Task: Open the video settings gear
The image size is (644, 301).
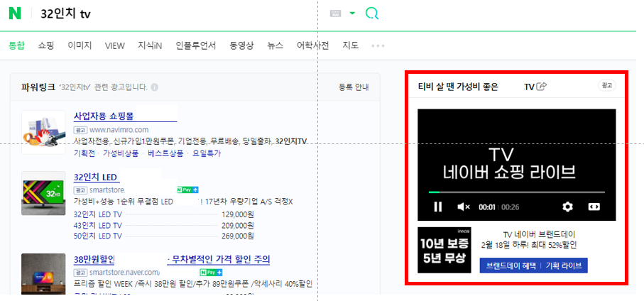Action: coord(567,207)
